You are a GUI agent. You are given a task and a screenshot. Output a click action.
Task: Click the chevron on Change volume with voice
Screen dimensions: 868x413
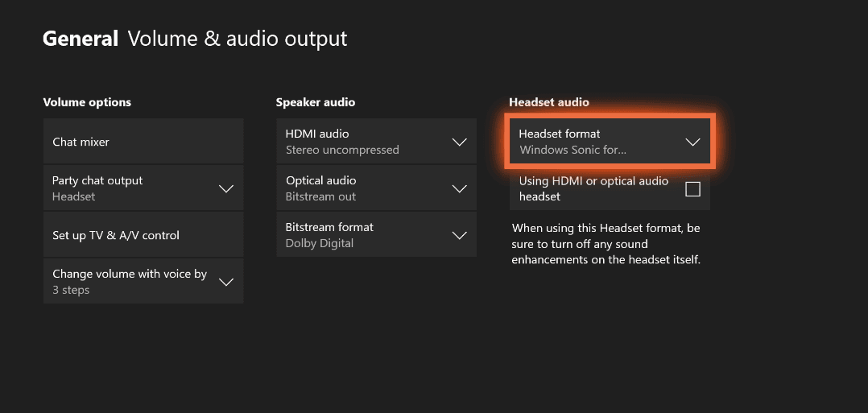226,282
